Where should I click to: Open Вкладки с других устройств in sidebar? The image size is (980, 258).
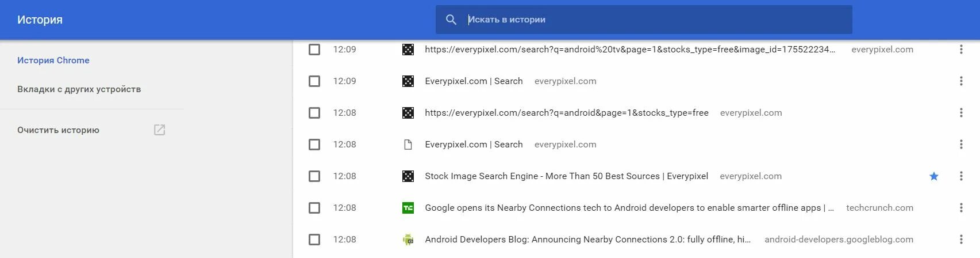79,89
